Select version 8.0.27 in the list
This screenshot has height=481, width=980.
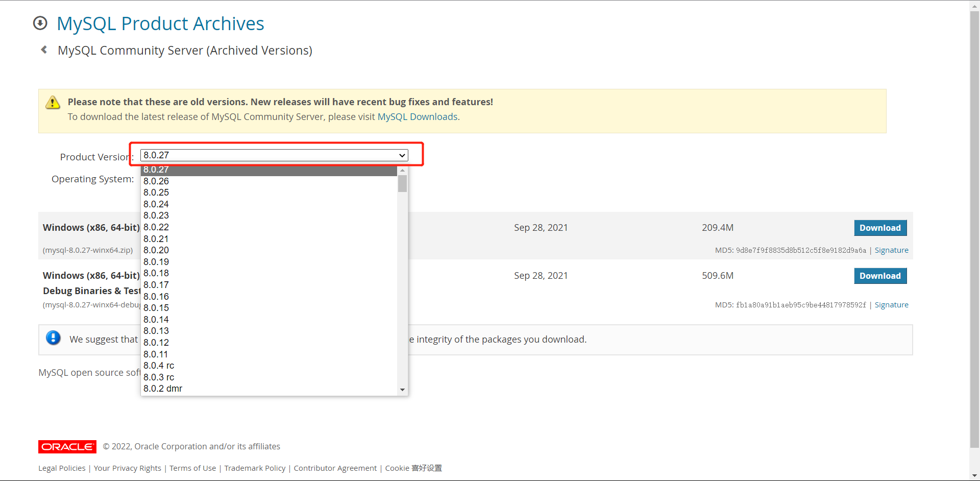click(269, 170)
